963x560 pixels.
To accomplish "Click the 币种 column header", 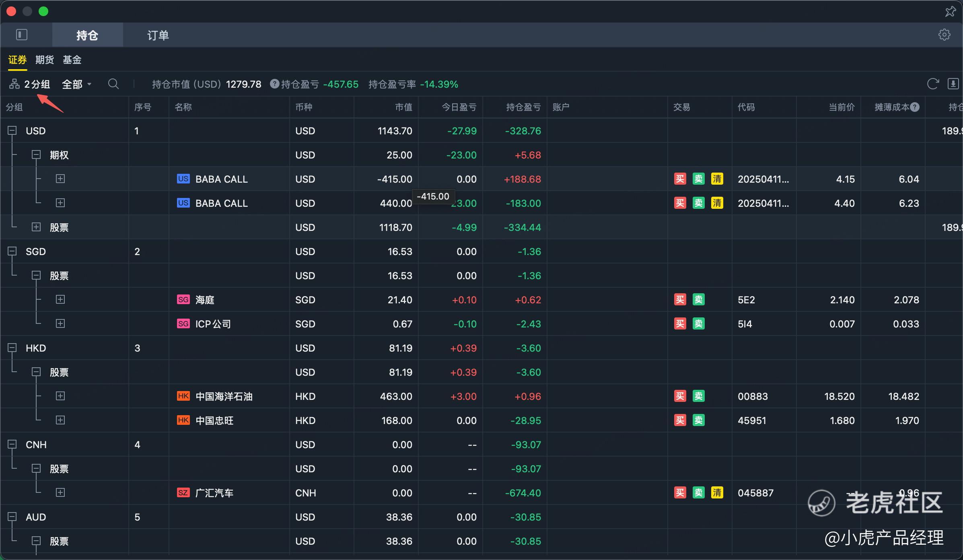I will pyautogui.click(x=304, y=107).
